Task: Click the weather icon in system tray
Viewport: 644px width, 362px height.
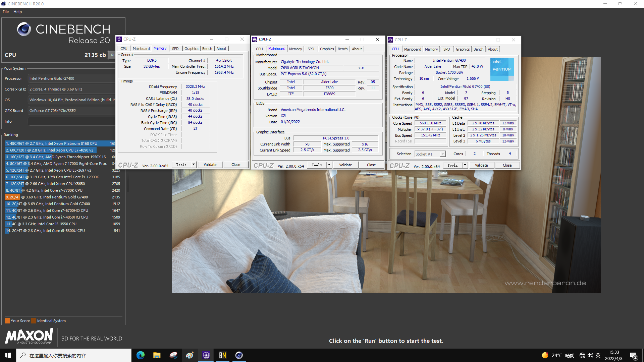Action: coord(545,355)
